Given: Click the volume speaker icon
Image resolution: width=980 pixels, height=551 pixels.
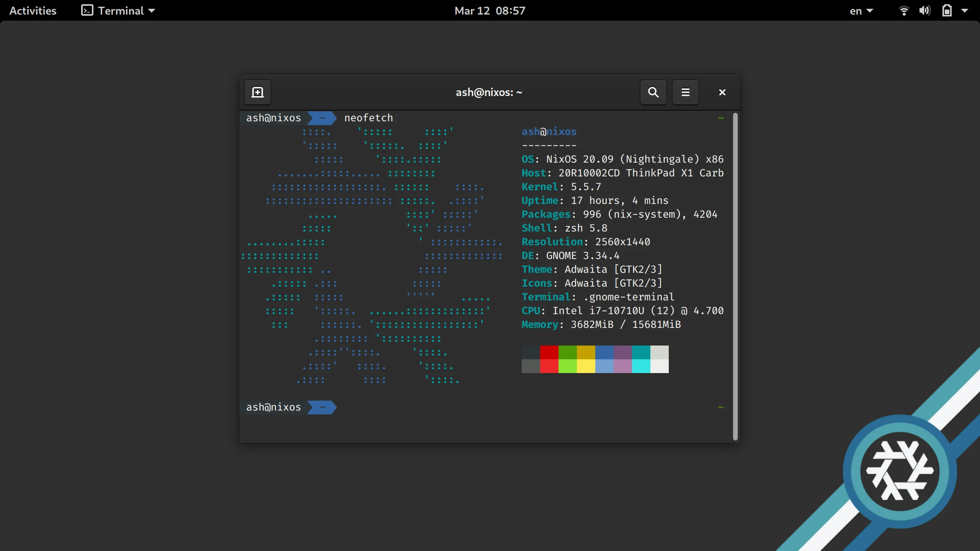Looking at the screenshot, I should point(925,11).
